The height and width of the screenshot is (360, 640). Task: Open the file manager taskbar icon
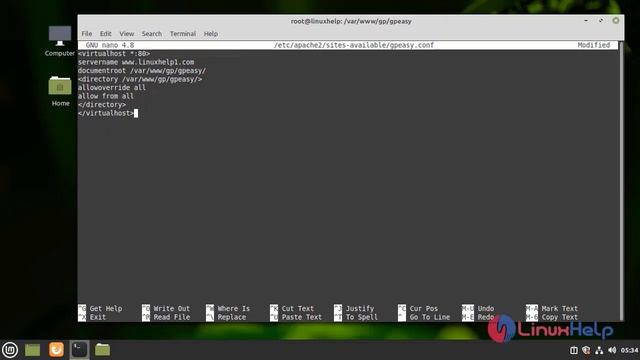(x=102, y=350)
